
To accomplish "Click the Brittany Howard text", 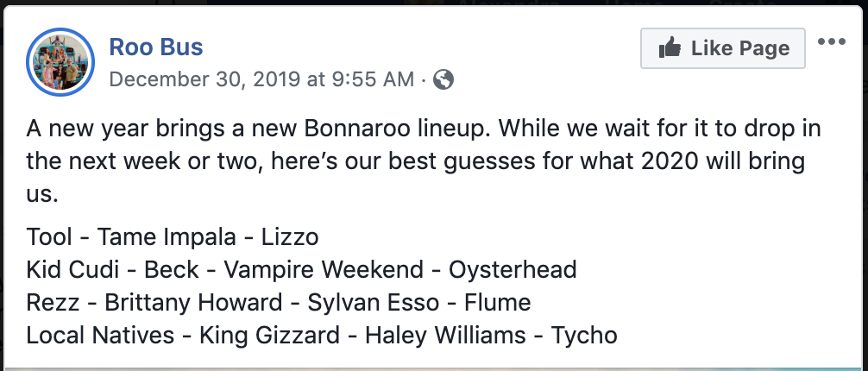I will pos(193,302).
